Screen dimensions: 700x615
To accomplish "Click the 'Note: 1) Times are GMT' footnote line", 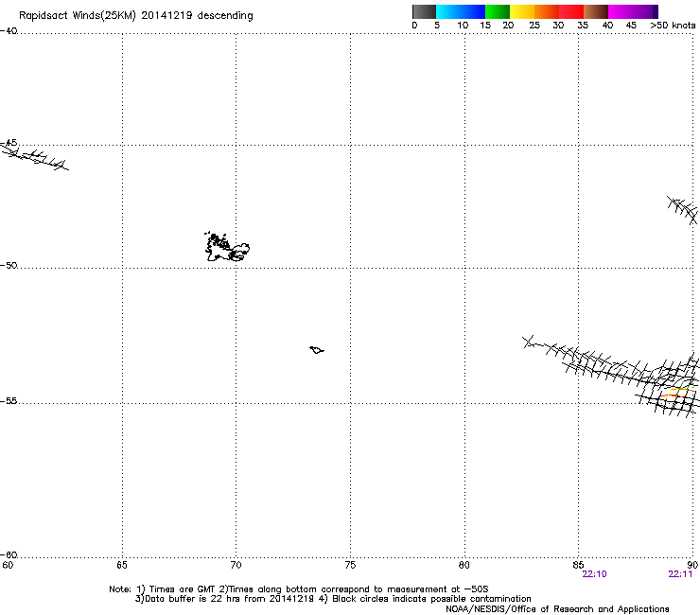I will [299, 589].
